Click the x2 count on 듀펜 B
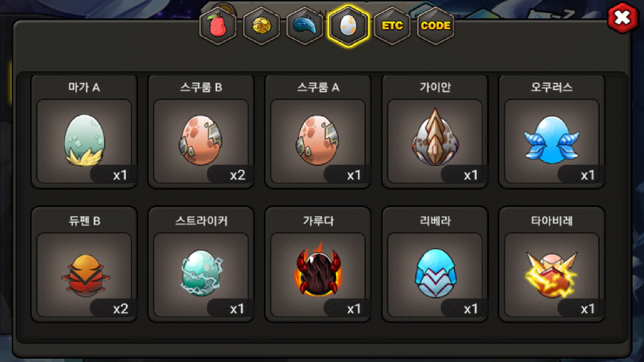 coord(121,309)
